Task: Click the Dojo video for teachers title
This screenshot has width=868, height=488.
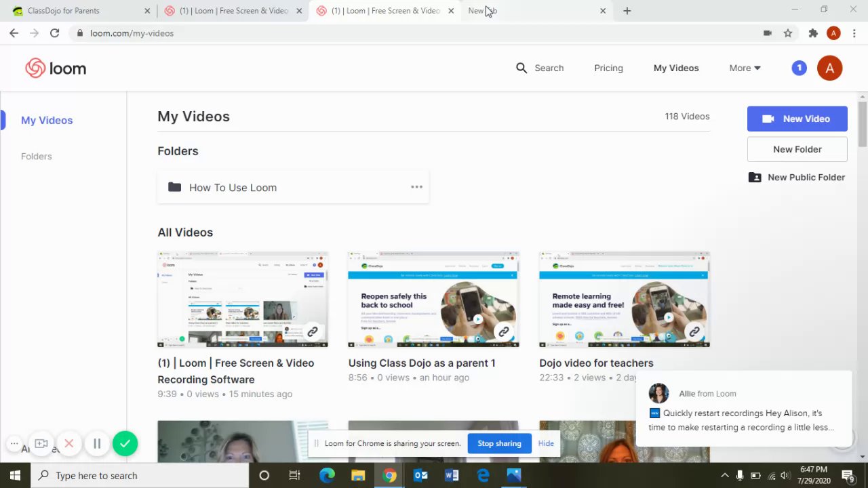Action: 596,363
